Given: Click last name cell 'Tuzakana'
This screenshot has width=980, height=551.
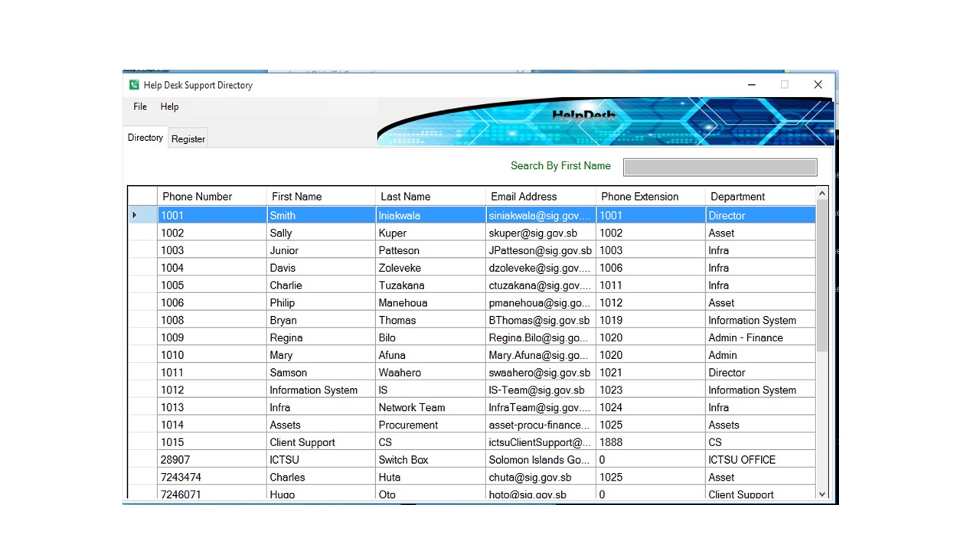Looking at the screenshot, I should (x=430, y=285).
